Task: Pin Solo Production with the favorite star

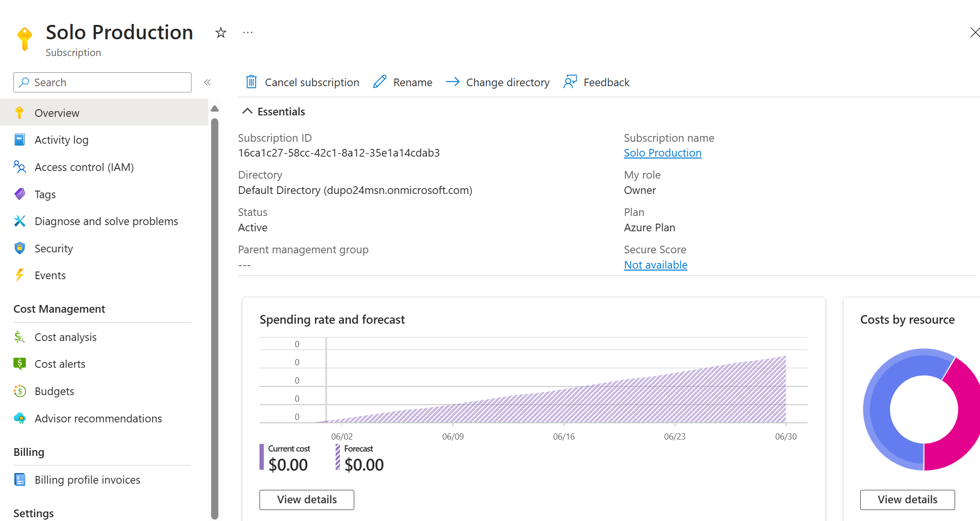Action: click(x=221, y=33)
